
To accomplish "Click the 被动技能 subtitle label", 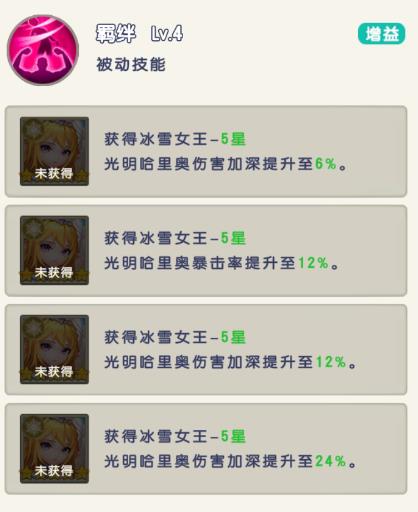I will pos(131,64).
